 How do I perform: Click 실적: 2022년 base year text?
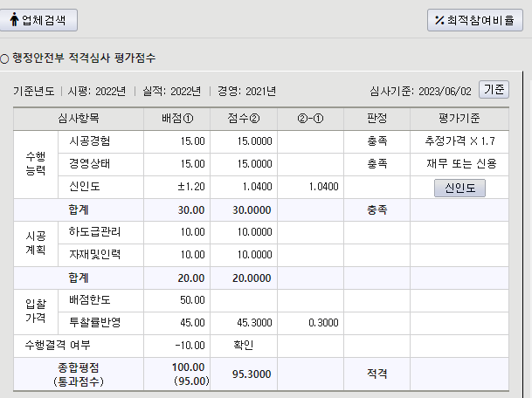(x=172, y=91)
